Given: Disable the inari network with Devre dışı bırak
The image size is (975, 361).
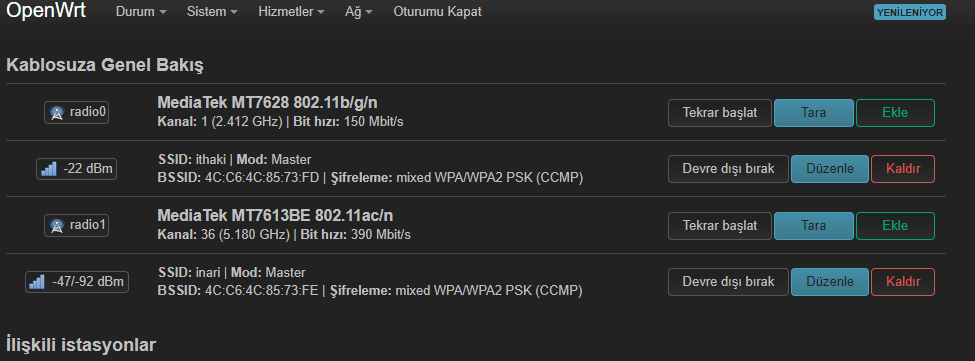Looking at the screenshot, I should pyautogui.click(x=728, y=281).
